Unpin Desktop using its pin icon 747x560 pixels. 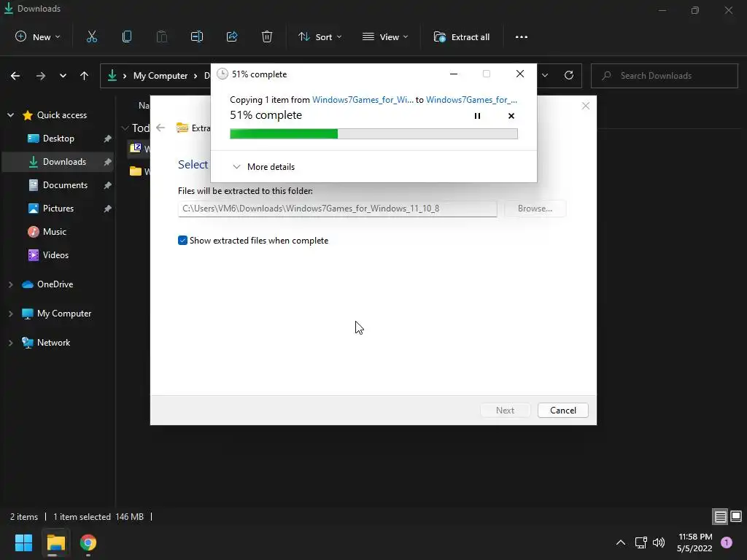click(x=108, y=138)
